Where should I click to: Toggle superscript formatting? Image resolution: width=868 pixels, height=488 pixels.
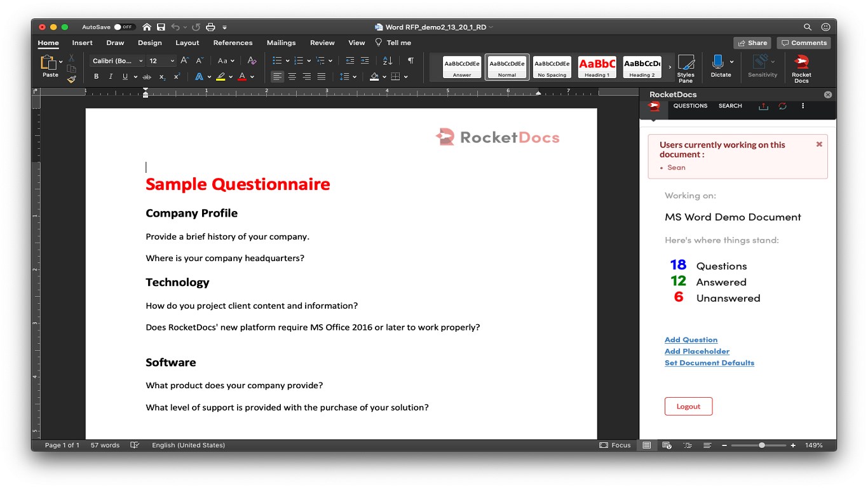point(177,77)
